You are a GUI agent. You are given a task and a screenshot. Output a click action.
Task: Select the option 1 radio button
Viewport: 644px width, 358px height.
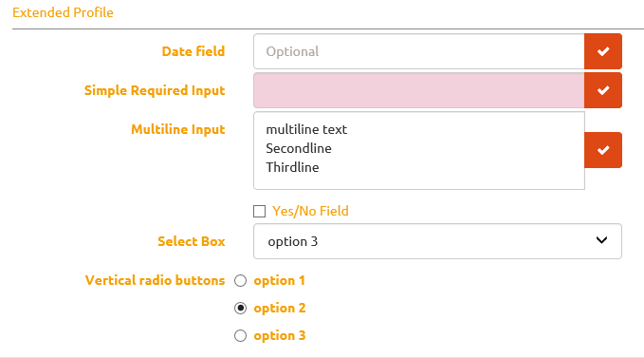point(240,281)
